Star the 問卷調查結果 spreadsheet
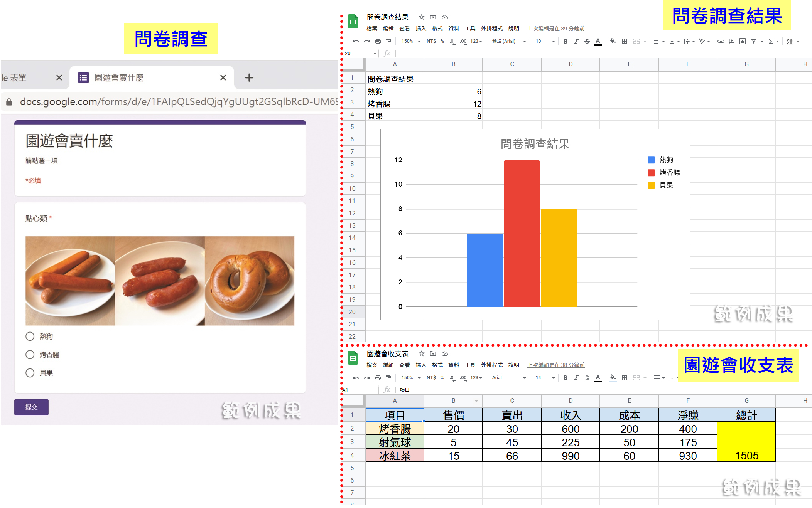The height and width of the screenshot is (508, 812). tap(421, 17)
